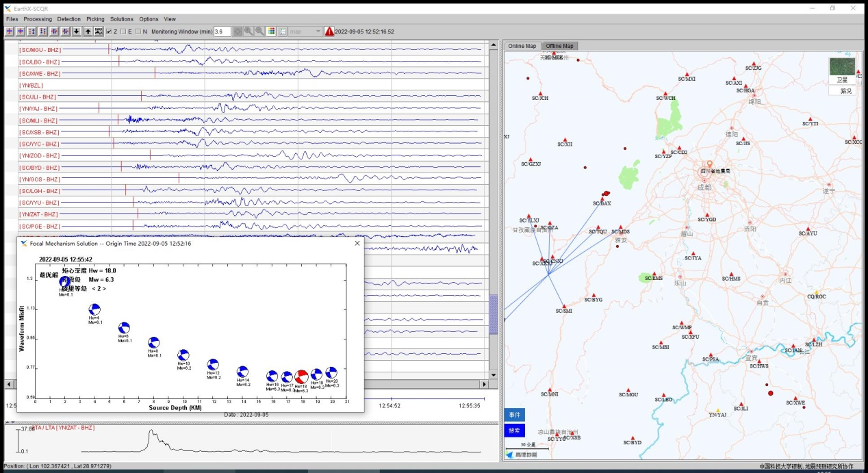Click the SC/EMS station triangle on map
The image size is (868, 473).
(653, 273)
